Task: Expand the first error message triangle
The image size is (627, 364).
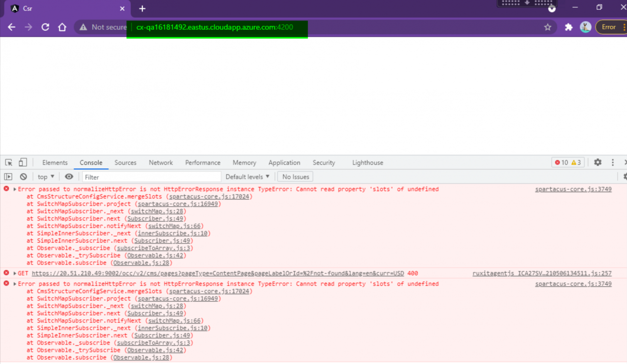Action: tap(15, 189)
